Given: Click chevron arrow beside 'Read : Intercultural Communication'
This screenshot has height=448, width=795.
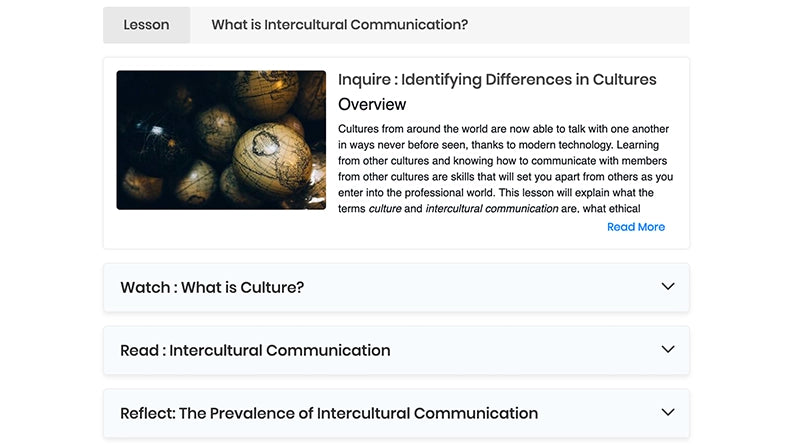Looking at the screenshot, I should point(668,350).
